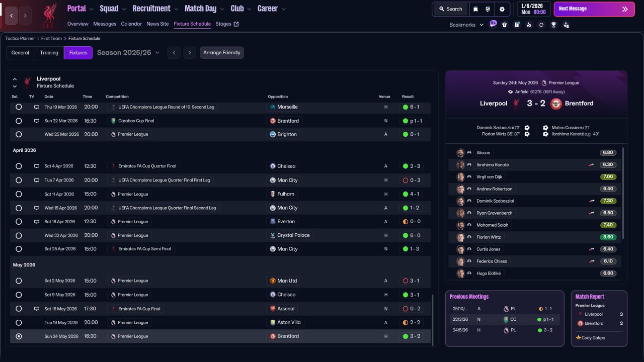Open the Stages external link

(227, 24)
